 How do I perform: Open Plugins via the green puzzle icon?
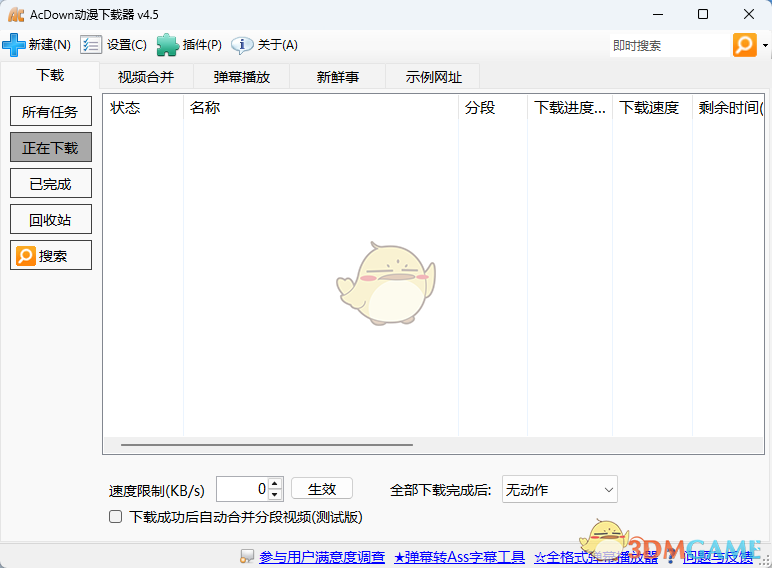click(x=168, y=45)
